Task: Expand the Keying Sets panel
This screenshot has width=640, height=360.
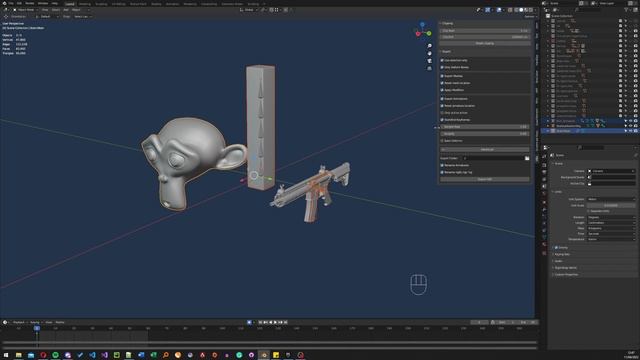Action: click(562, 254)
